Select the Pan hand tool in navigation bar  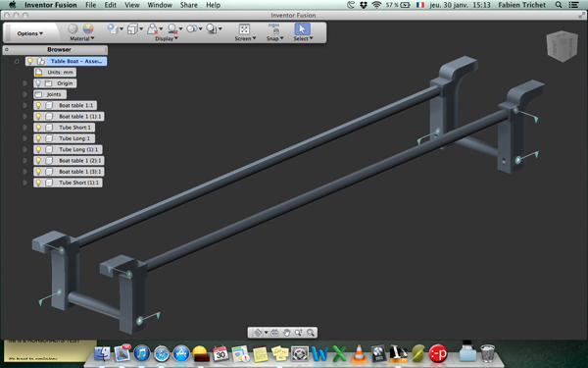pyautogui.click(x=286, y=333)
